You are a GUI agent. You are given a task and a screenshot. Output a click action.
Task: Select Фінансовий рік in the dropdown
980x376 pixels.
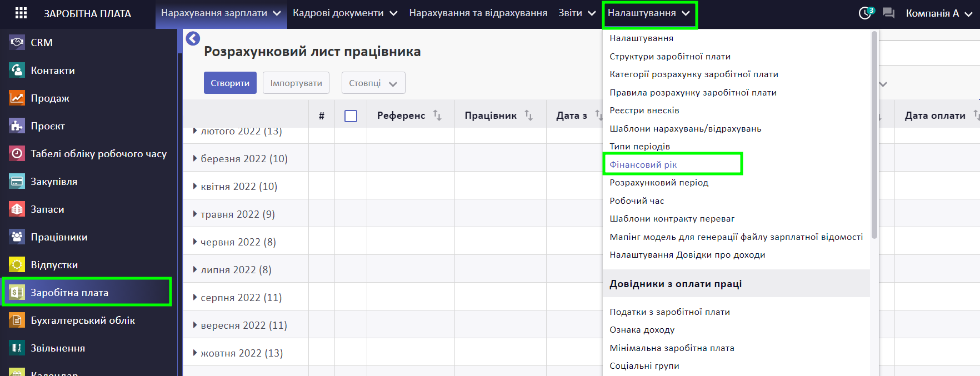643,164
